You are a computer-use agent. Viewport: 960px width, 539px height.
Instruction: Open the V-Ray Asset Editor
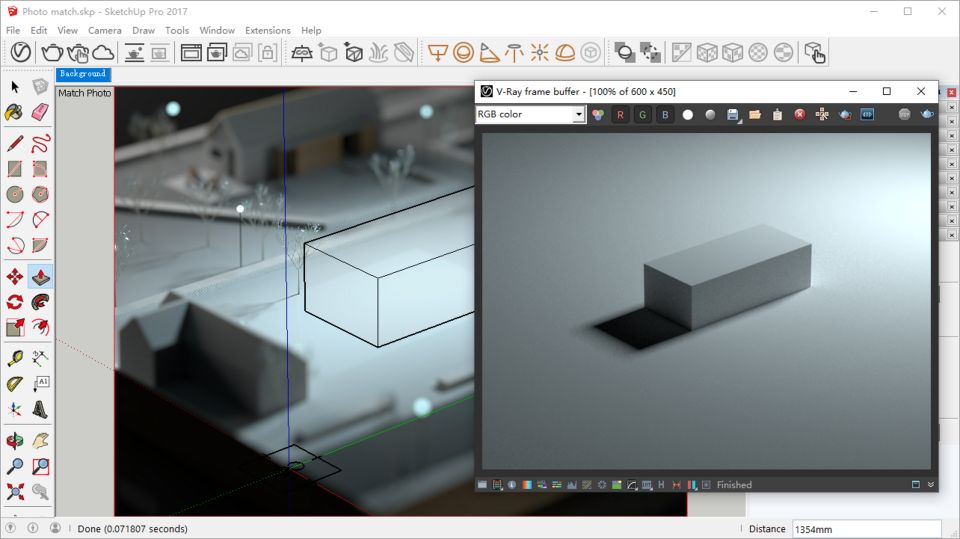coord(21,52)
